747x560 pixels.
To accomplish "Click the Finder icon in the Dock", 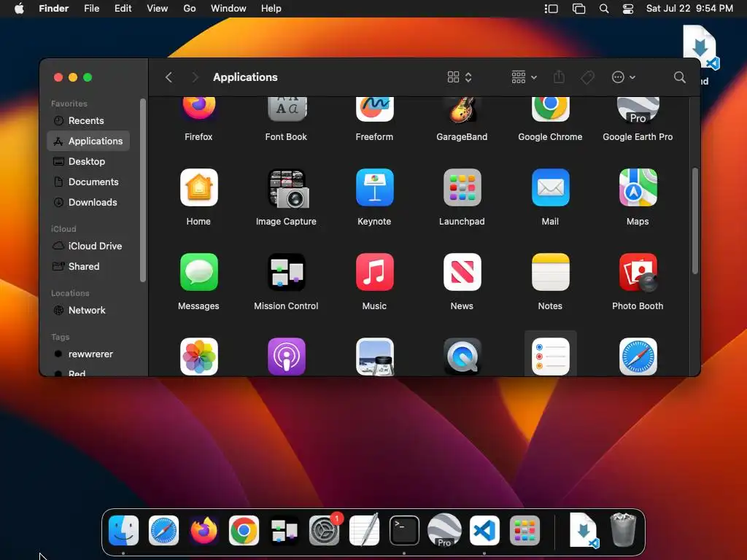I will click(123, 531).
